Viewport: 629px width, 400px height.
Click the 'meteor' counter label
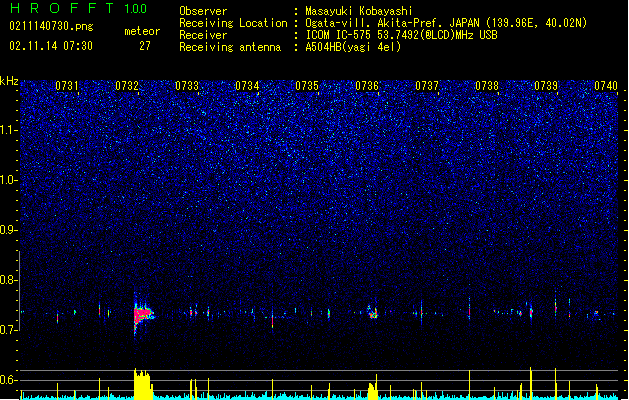142,31
